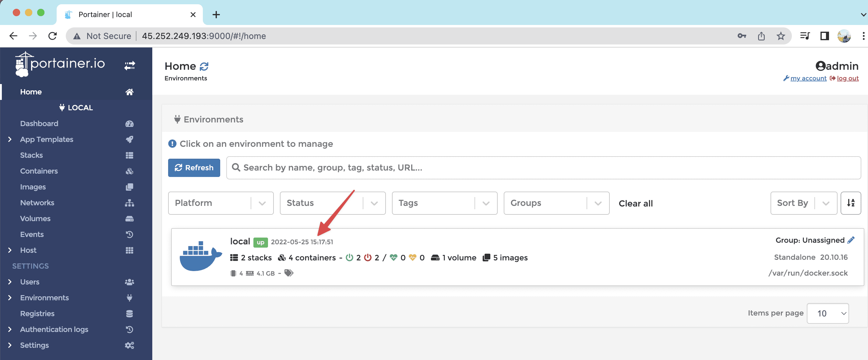Open the Images section
The width and height of the screenshot is (868, 360).
click(x=33, y=187)
